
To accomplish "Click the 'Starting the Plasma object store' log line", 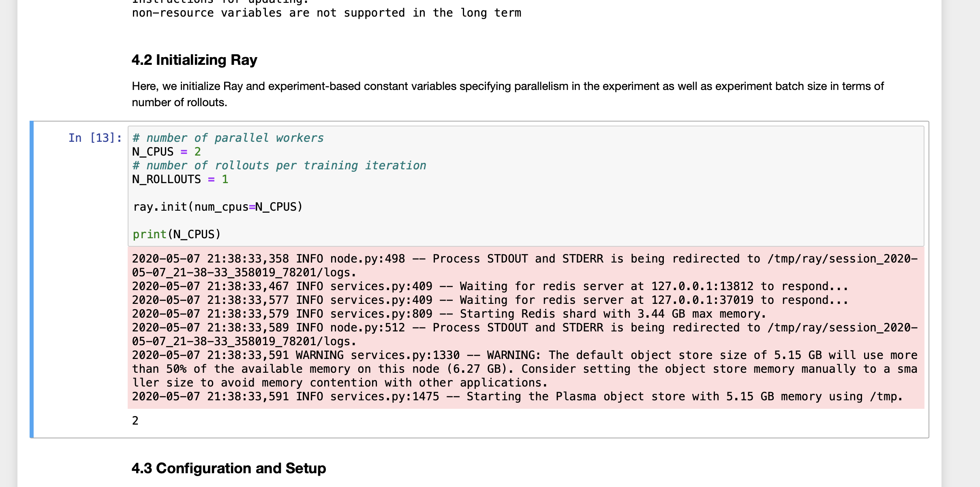I will click(x=517, y=397).
